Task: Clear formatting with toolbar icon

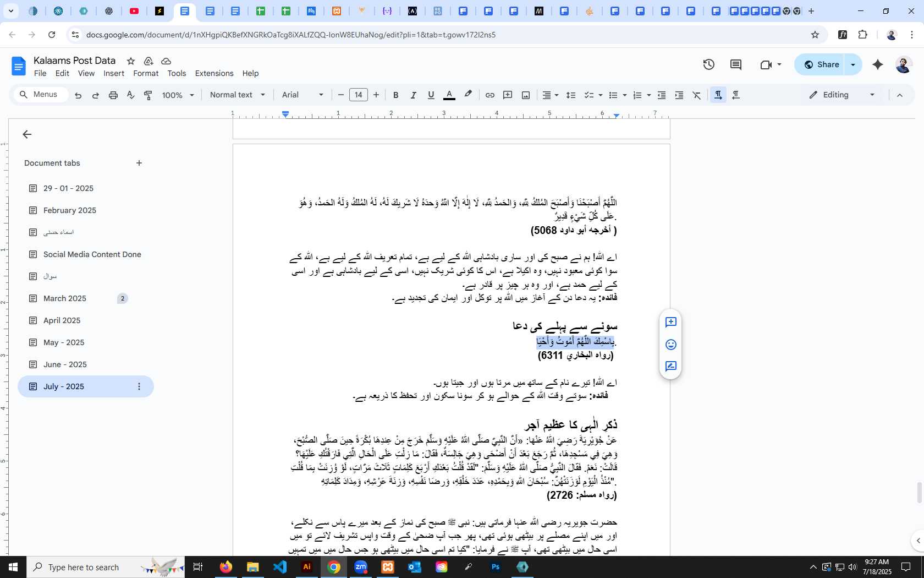Action: (x=697, y=95)
